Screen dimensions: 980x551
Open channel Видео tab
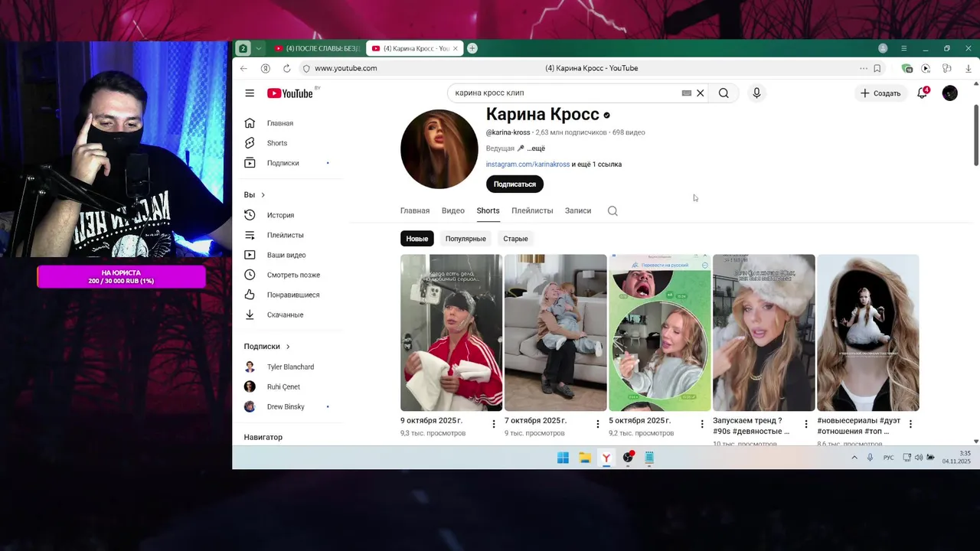(x=453, y=211)
